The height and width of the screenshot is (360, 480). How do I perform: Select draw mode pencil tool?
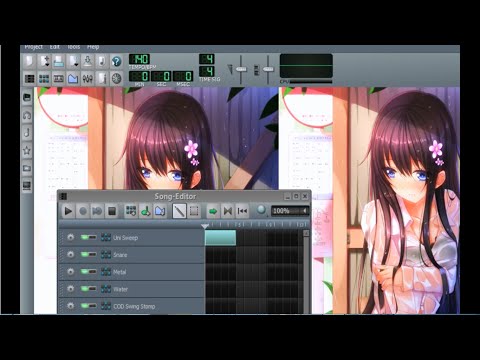179,211
